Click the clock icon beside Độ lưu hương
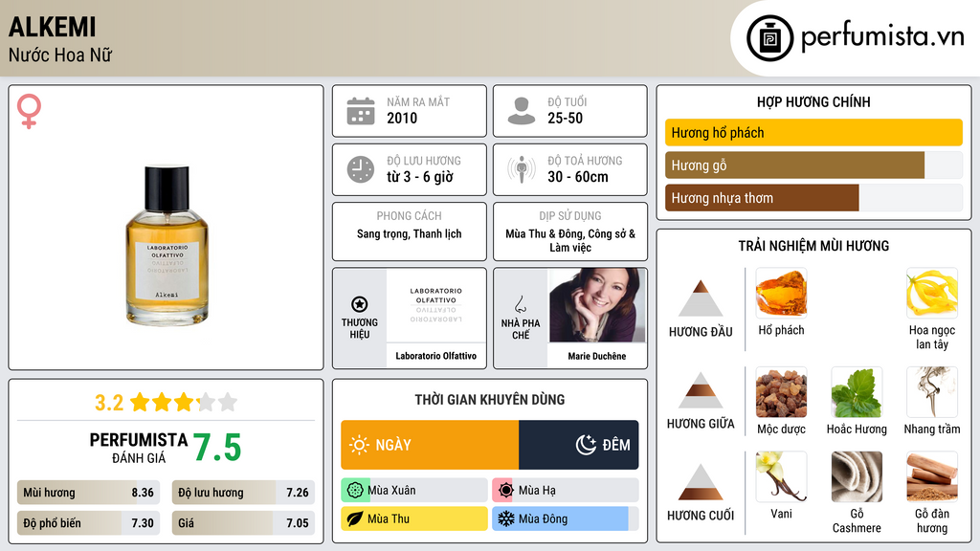Screen dimensions: 980x551 click(361, 170)
